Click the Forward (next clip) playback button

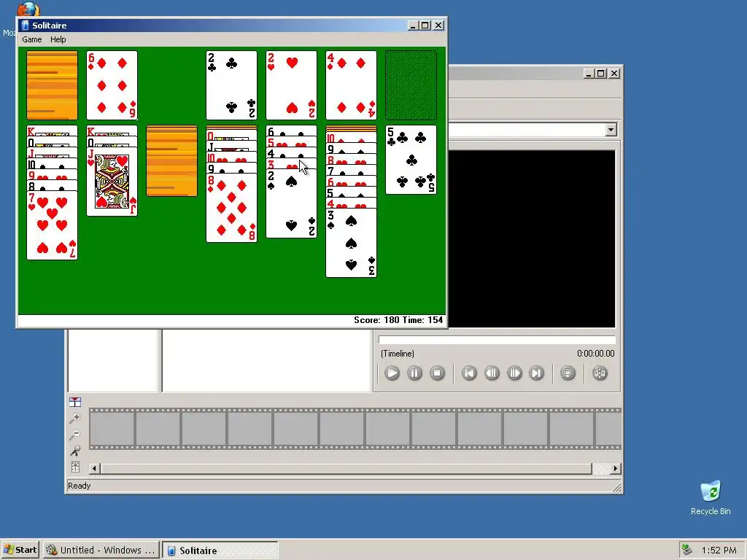point(536,373)
